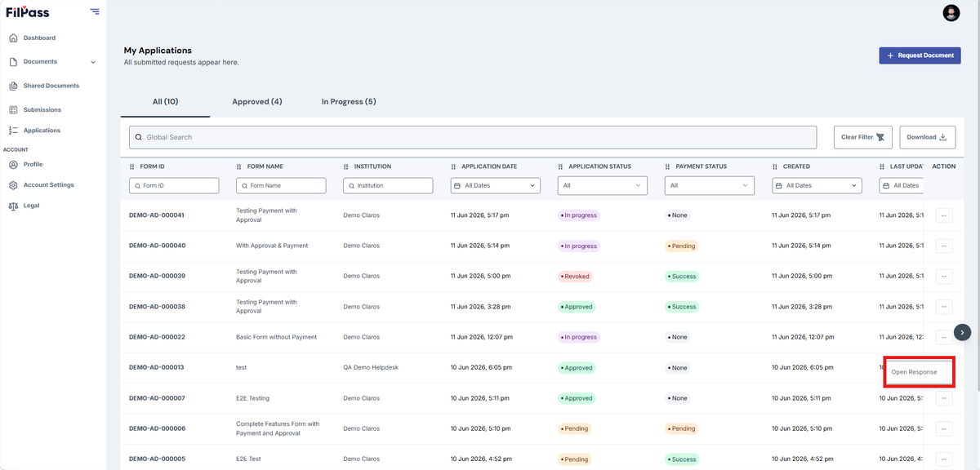The height and width of the screenshot is (470, 980).
Task: Expand the Documents sidebar submenu
Action: pos(93,62)
